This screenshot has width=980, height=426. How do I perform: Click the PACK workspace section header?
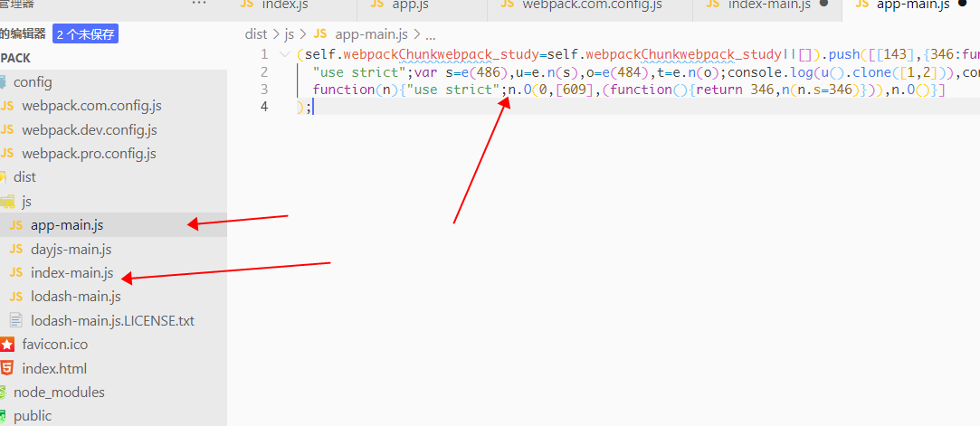coord(15,58)
